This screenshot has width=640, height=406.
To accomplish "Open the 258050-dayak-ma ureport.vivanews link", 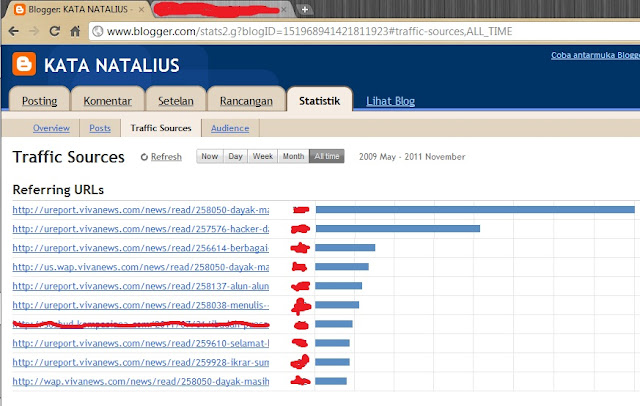I will pyautogui.click(x=141, y=210).
